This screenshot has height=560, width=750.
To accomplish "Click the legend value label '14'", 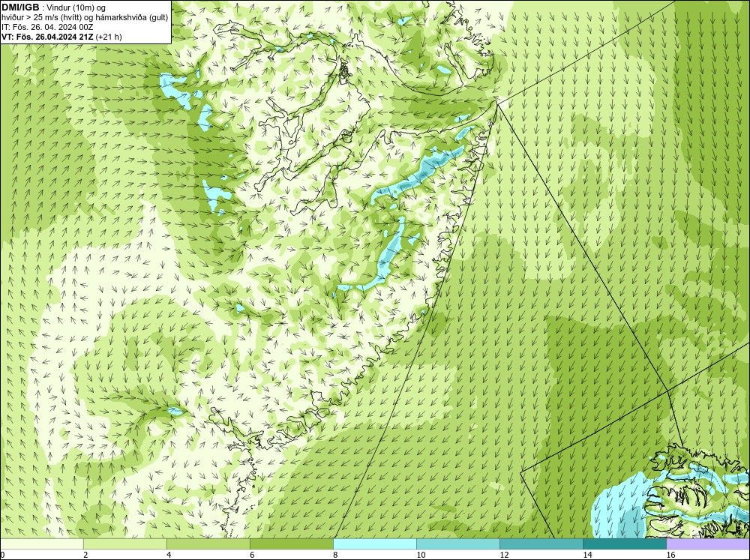I will point(587,555).
